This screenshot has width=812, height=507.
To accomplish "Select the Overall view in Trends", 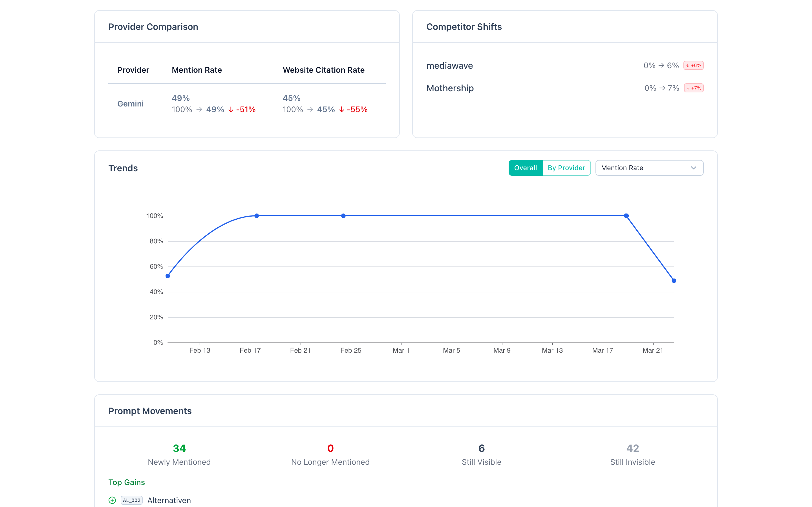I will [x=525, y=168].
